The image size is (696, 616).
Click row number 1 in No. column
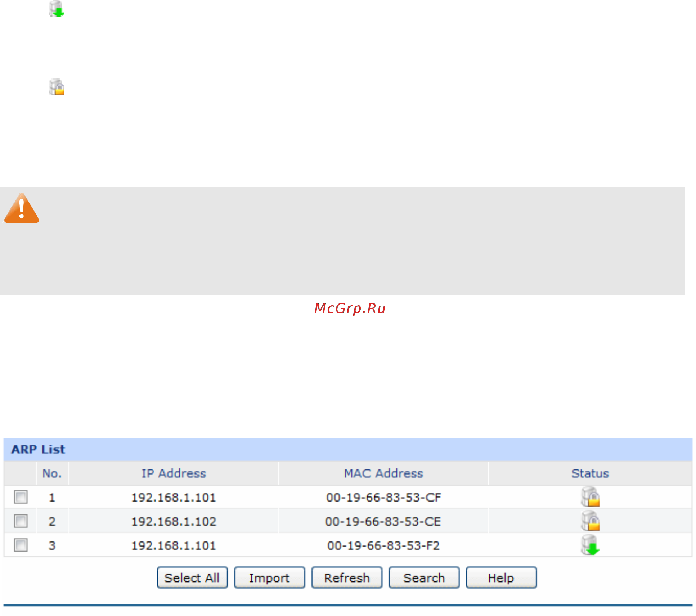click(x=52, y=498)
